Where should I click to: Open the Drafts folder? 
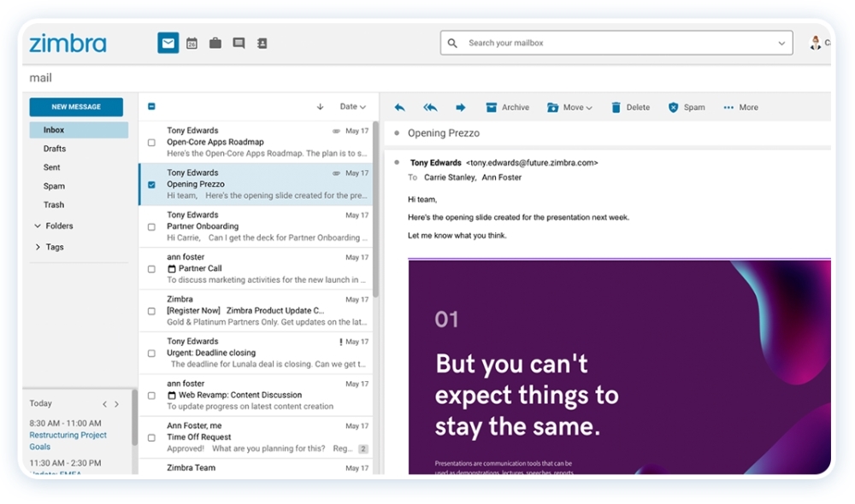point(55,149)
